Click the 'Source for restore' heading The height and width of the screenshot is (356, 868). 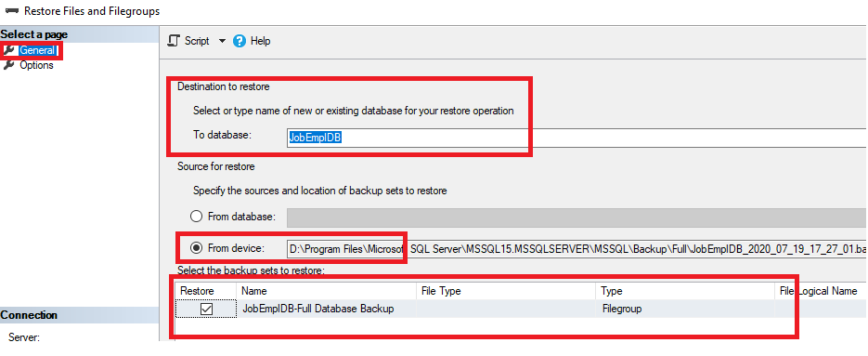point(216,166)
